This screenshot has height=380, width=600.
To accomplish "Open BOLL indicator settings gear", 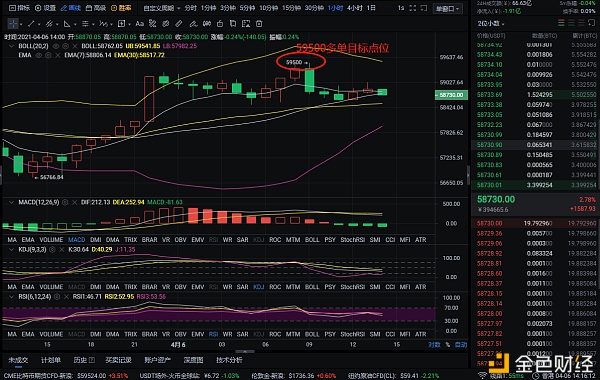I will coord(65,46).
